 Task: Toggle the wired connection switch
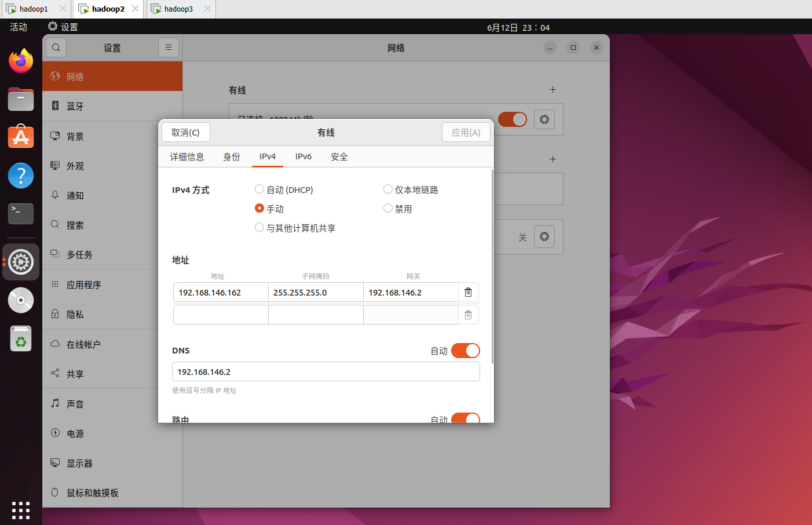(x=513, y=119)
